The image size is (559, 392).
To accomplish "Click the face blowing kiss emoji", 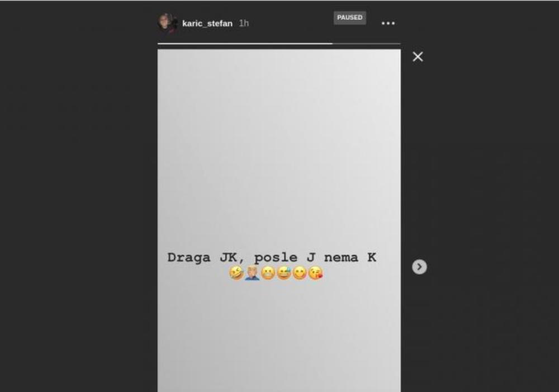I will click(315, 273).
